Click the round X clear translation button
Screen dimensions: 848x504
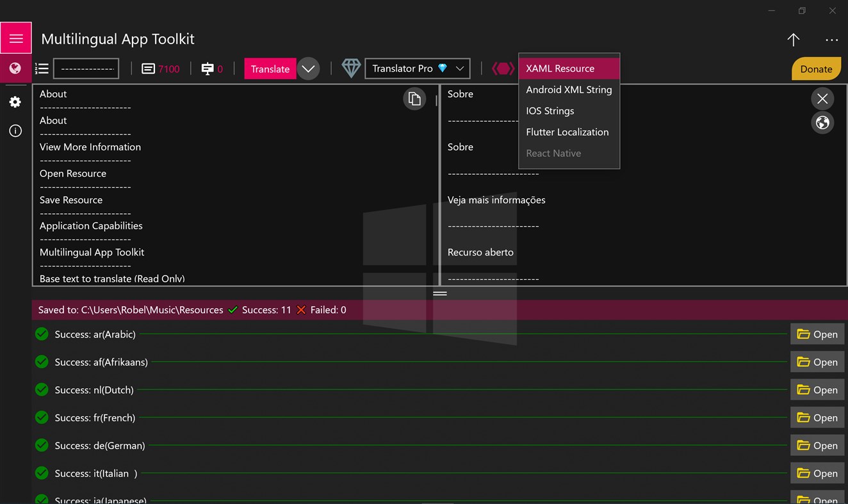[822, 99]
